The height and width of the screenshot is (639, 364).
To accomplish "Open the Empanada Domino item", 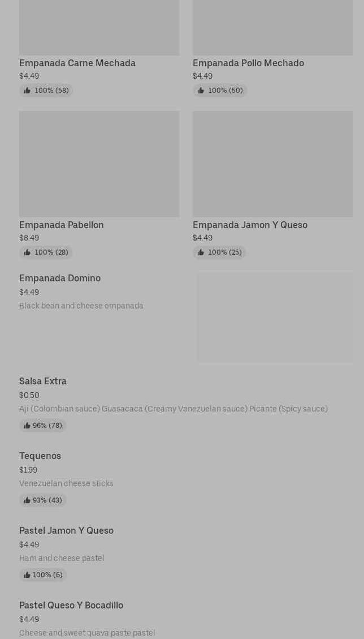I will 60,278.
